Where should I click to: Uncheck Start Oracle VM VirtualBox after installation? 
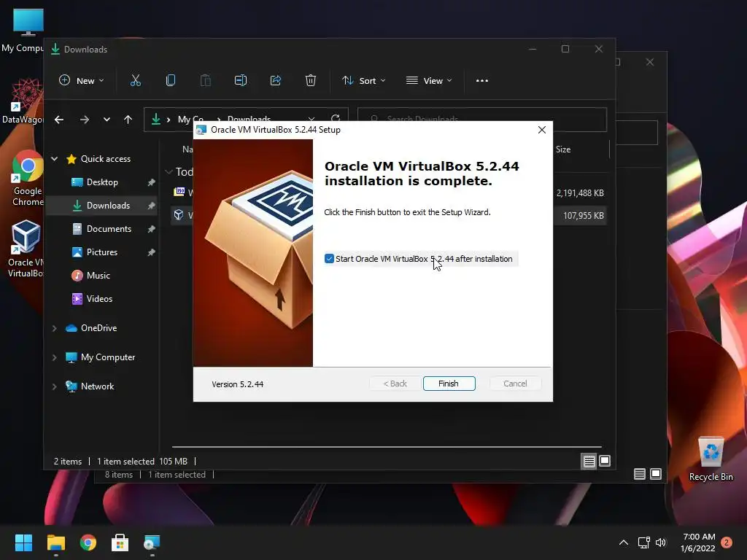point(329,259)
